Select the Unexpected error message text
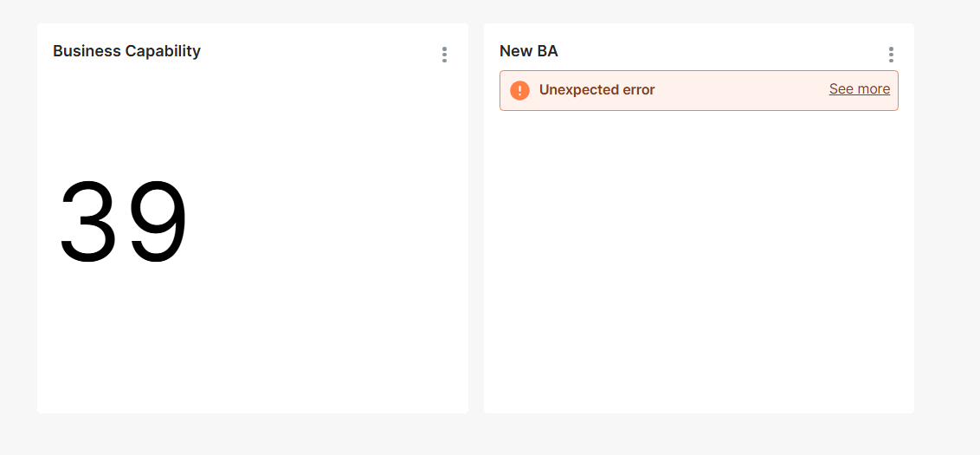Viewport: 980px width, 455px height. point(596,90)
